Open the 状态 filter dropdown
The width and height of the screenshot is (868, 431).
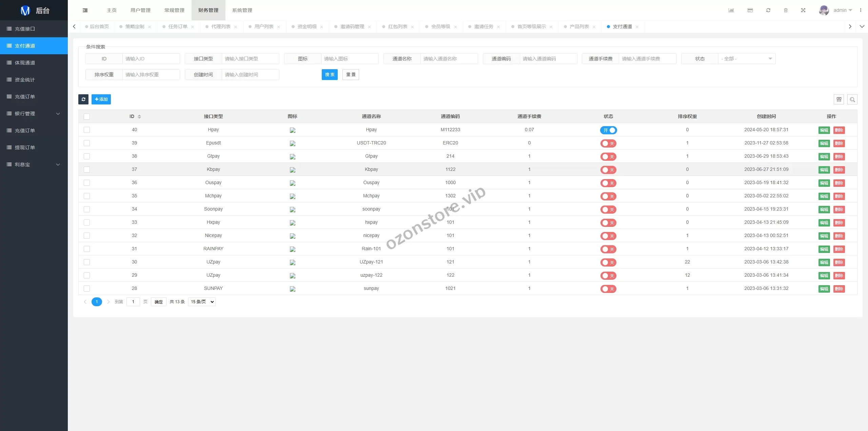[747, 59]
